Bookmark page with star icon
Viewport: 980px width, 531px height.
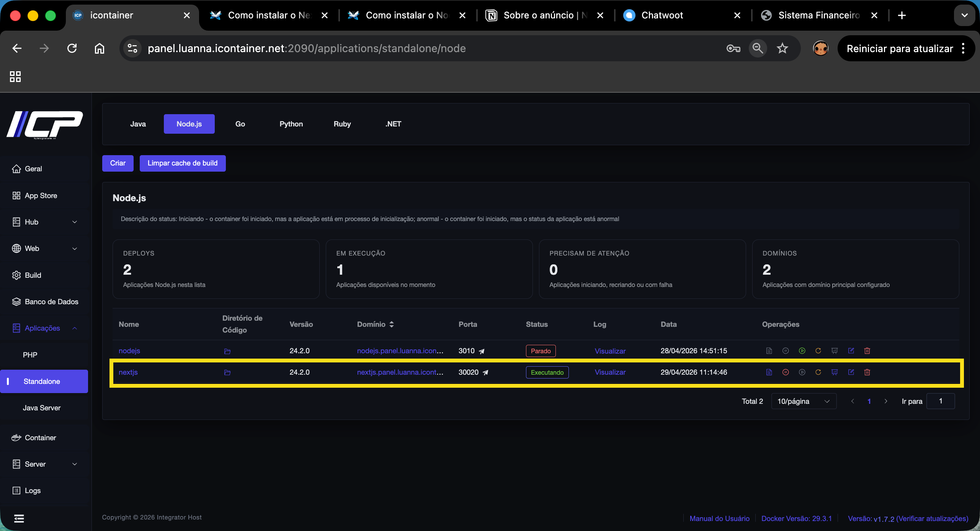[782, 48]
